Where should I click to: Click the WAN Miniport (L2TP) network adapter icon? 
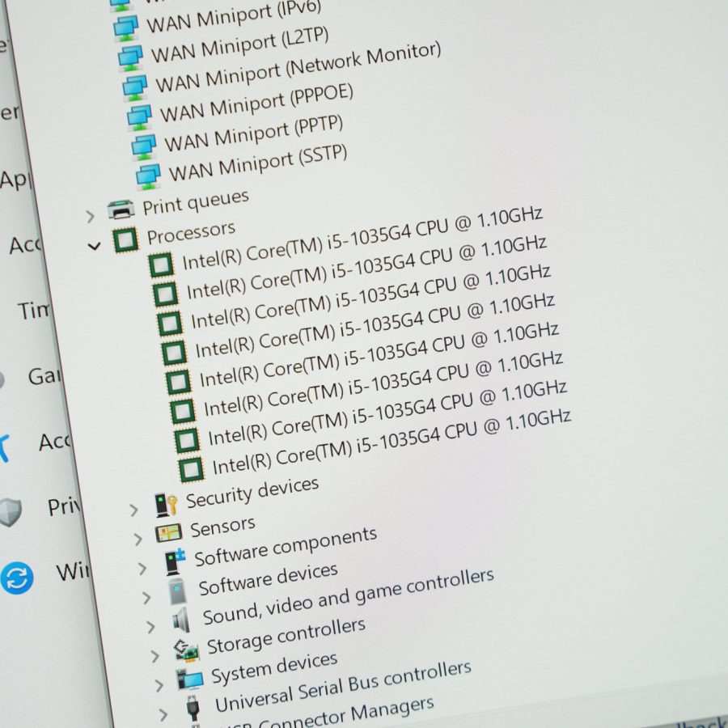(x=130, y=57)
